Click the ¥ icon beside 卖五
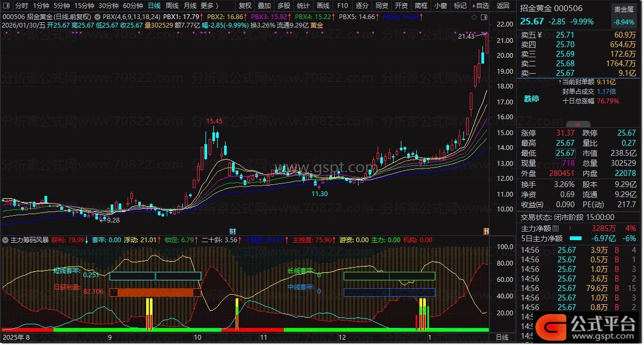Image resolution: width=644 pixels, height=345 pixels. click(539, 35)
